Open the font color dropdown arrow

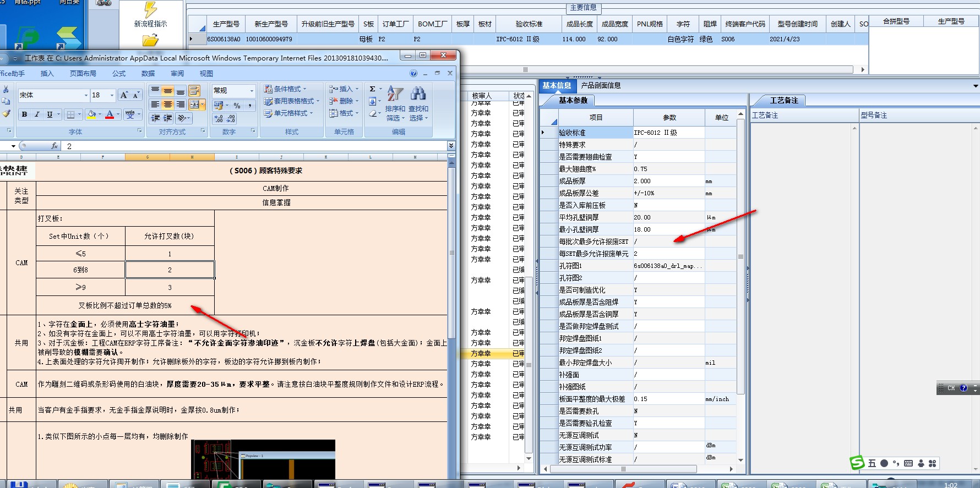click(118, 114)
